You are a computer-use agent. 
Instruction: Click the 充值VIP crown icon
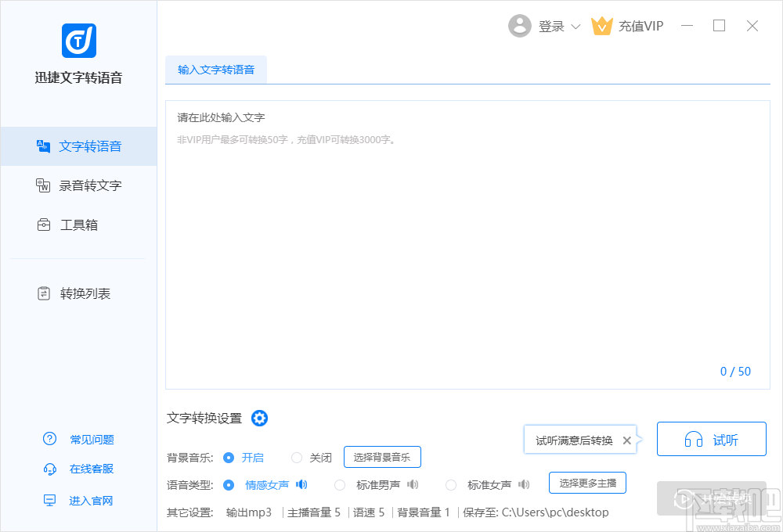[x=602, y=26]
